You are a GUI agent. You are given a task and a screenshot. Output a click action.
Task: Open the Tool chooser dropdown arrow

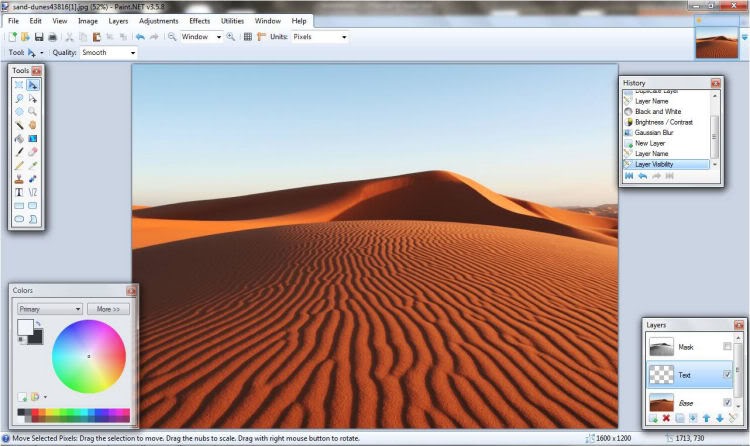coord(42,53)
